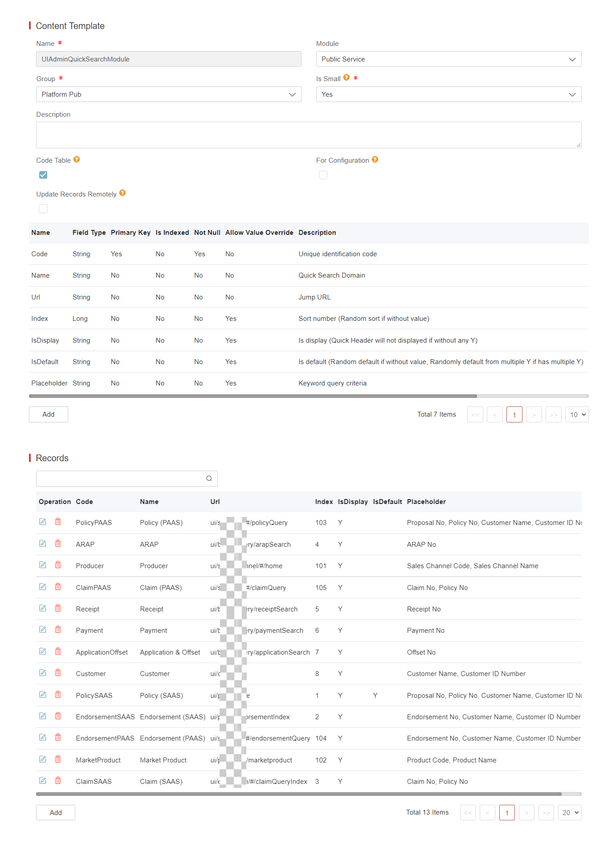Edit the Payment record

coord(43,630)
